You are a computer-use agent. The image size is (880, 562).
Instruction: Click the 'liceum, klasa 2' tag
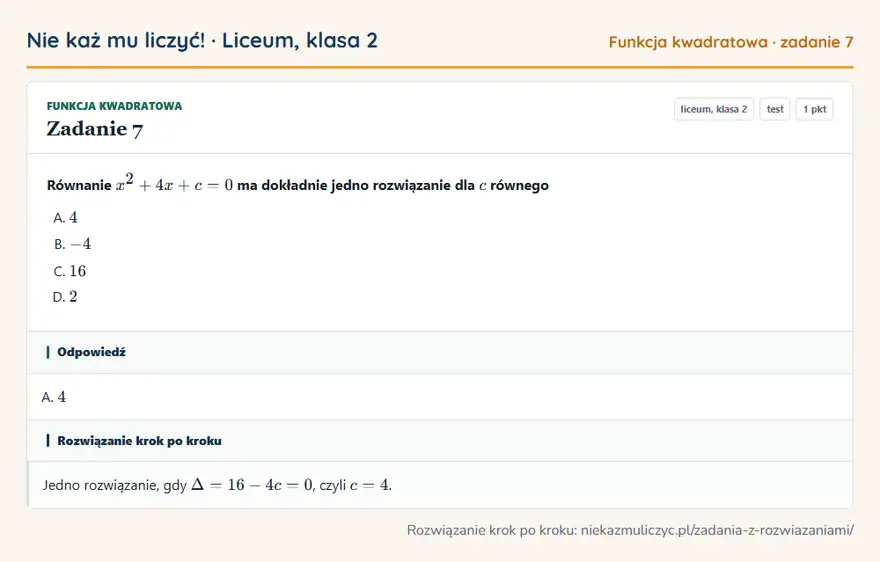713,109
